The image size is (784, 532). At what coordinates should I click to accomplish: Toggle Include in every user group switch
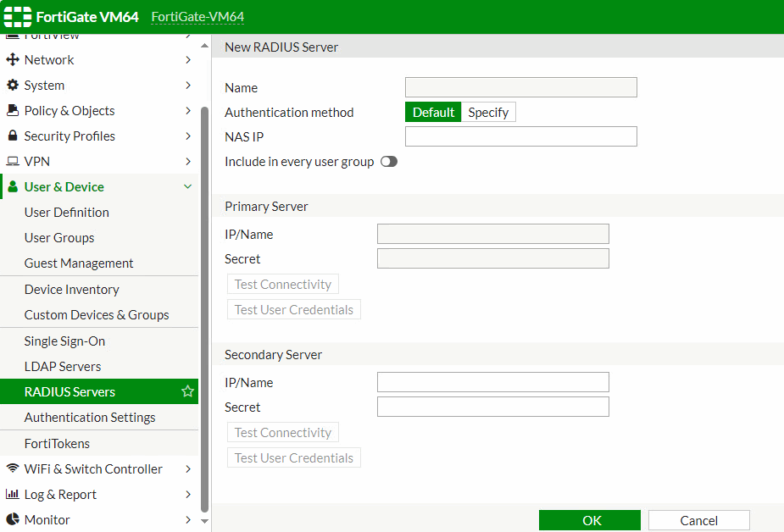(x=388, y=161)
